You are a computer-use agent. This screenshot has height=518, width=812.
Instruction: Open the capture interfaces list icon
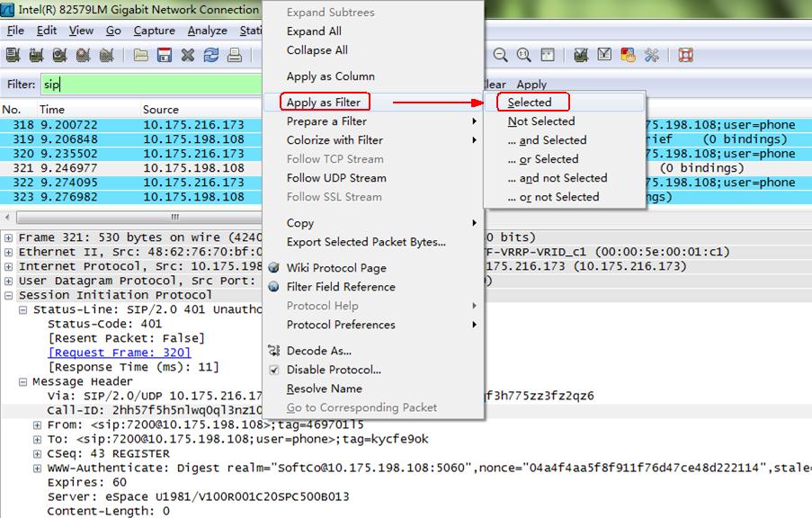(13, 55)
